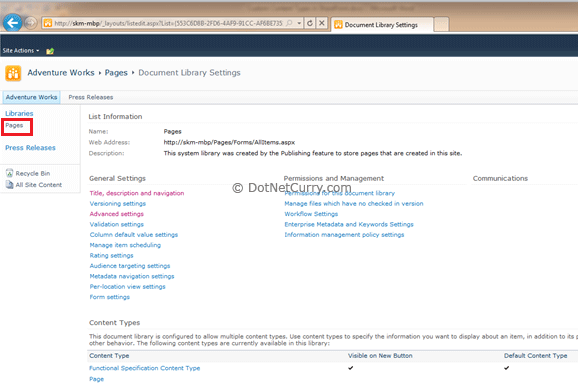Open Manage item scheduling link
Screen dimensions: 583x386
point(125,245)
